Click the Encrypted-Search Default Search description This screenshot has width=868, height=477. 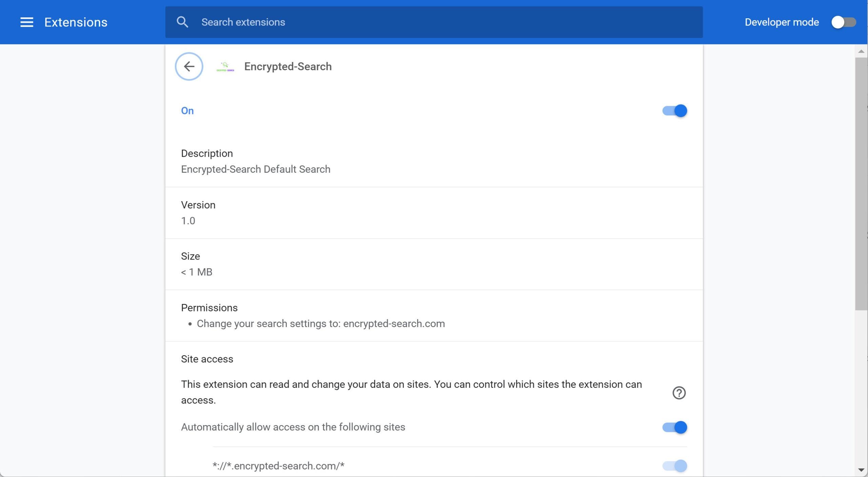(x=255, y=169)
